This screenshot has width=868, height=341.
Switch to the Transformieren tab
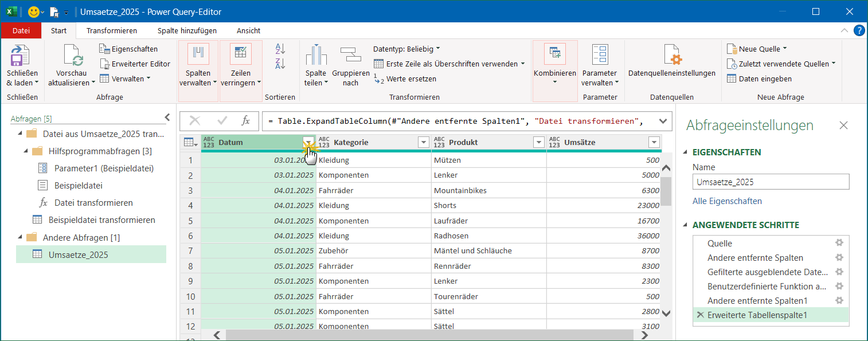pyautogui.click(x=112, y=30)
